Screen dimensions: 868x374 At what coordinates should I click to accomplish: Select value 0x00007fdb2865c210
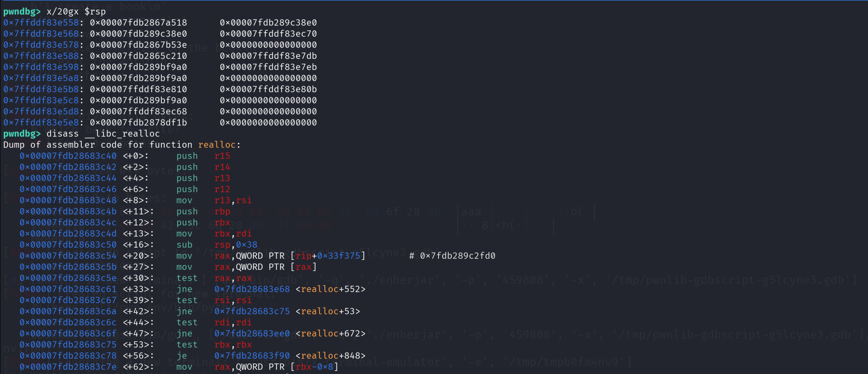tap(138, 56)
